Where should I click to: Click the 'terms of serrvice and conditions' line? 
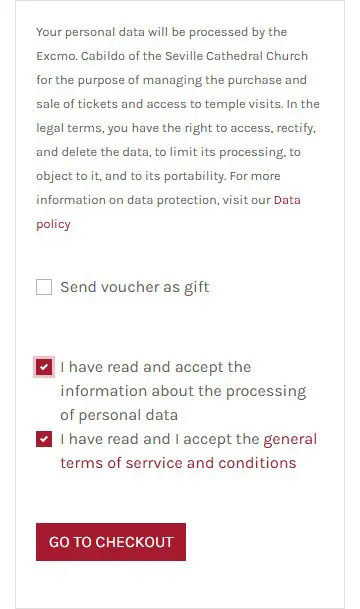click(178, 463)
